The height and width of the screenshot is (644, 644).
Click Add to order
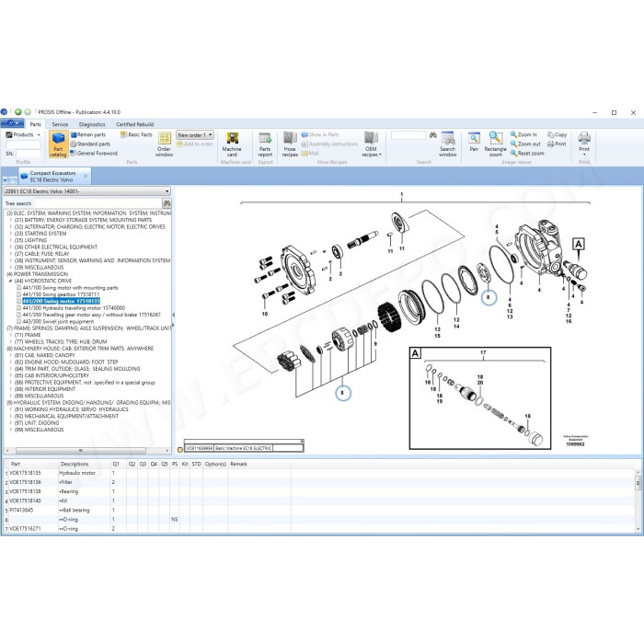[x=195, y=144]
